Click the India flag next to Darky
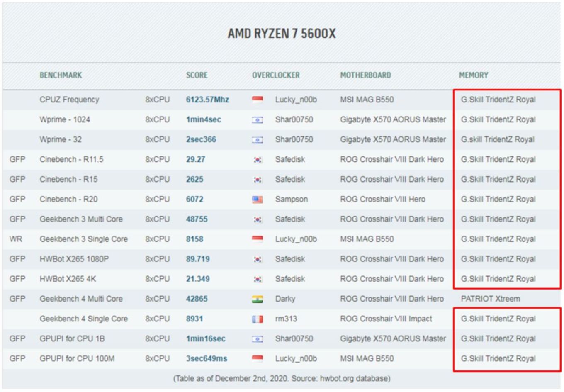This screenshot has width=564, height=392. 258,299
